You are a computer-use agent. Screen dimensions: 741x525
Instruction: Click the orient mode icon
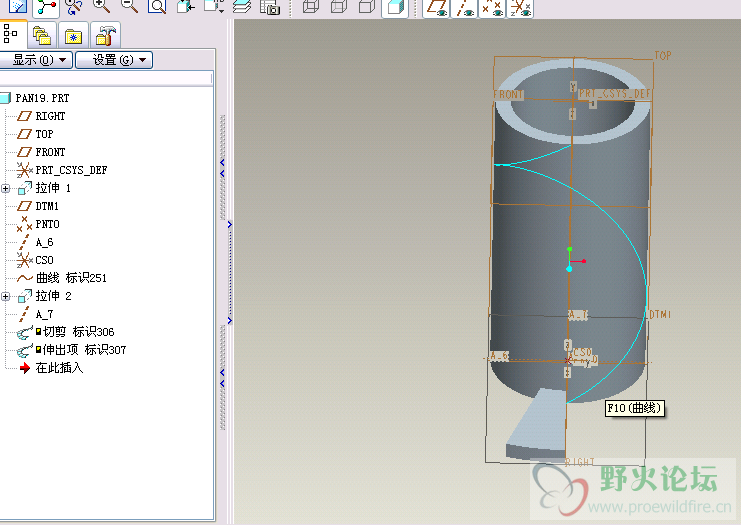pyautogui.click(x=73, y=7)
